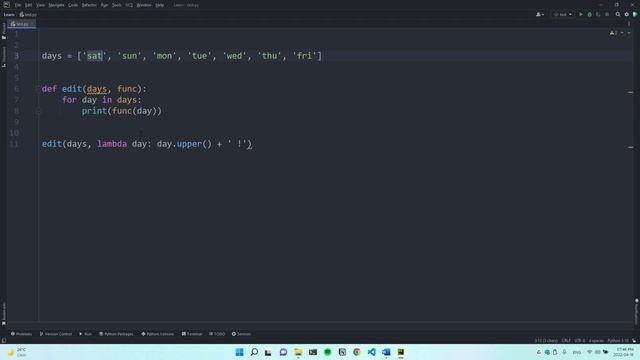
Task: Open the Edit menu
Action: (x=28, y=5)
